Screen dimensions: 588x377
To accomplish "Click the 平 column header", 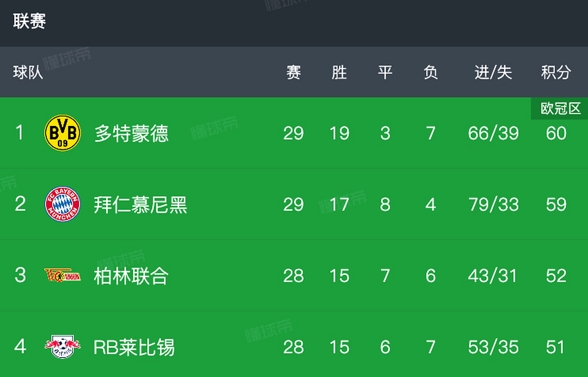I will pyautogui.click(x=385, y=72).
